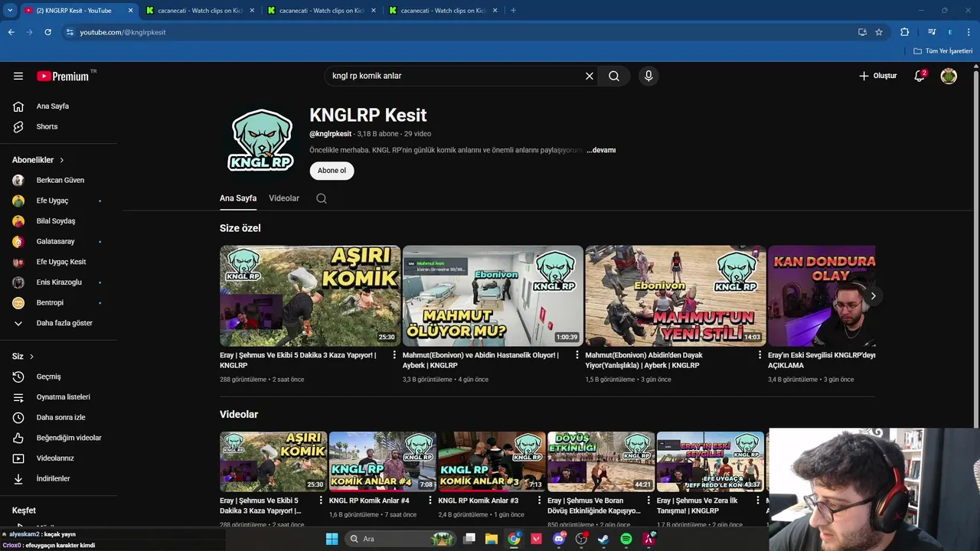The height and width of the screenshot is (551, 980).
Task: Switch to the Ana Sayfa channel tab
Action: point(238,198)
